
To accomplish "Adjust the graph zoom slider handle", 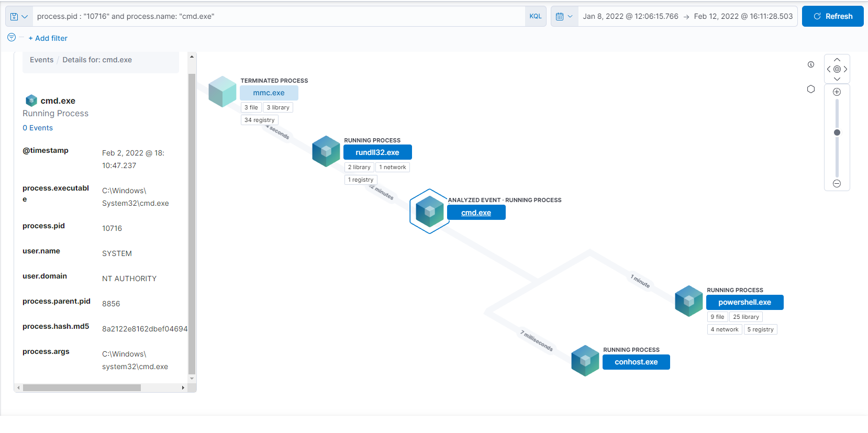I will (x=837, y=132).
